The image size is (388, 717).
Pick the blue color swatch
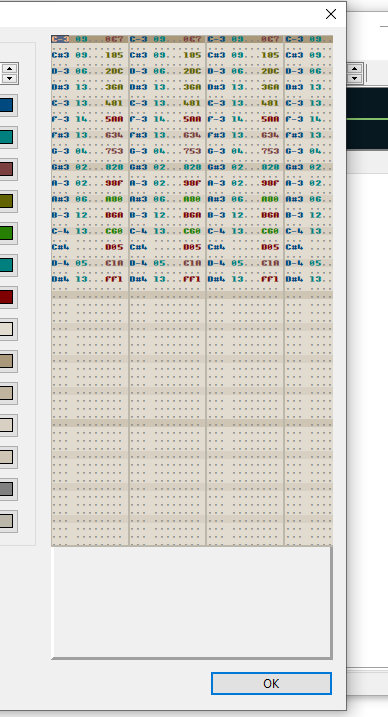pos(6,105)
